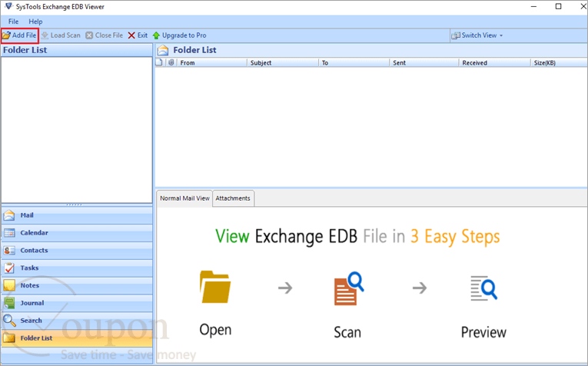Maximize the EDB Viewer window
Viewport: 588px width, 366px height.
point(558,6)
